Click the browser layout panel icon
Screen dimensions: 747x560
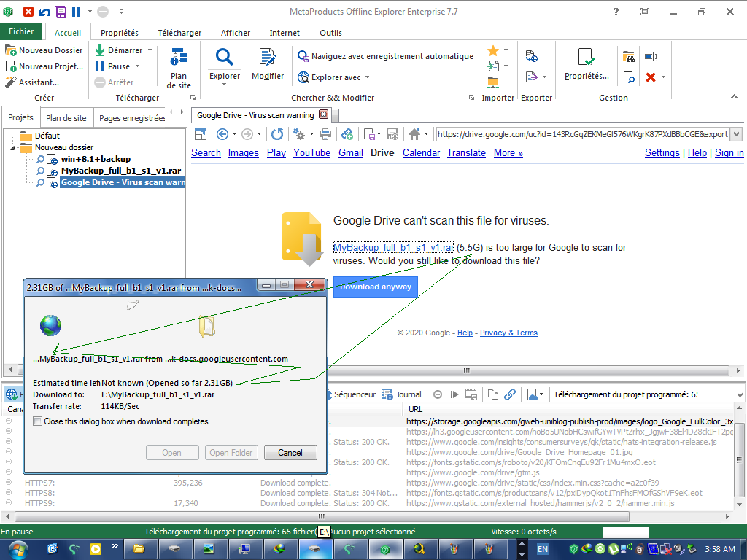[201, 134]
